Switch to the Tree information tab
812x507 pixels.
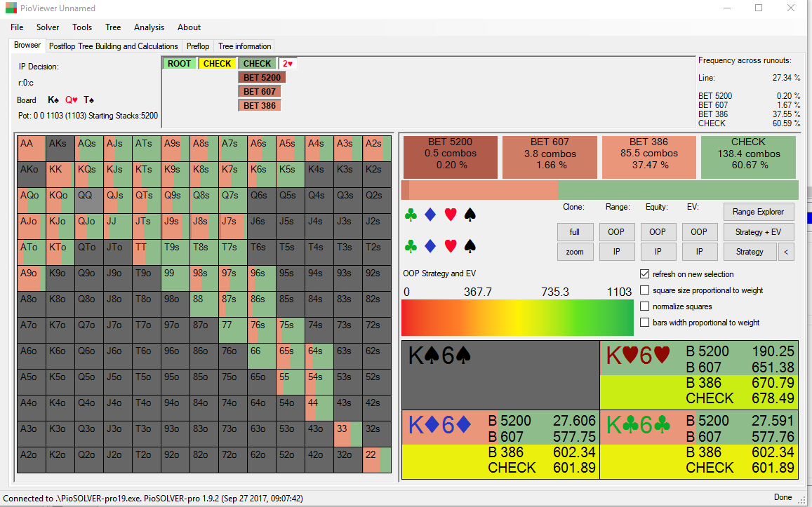click(244, 46)
